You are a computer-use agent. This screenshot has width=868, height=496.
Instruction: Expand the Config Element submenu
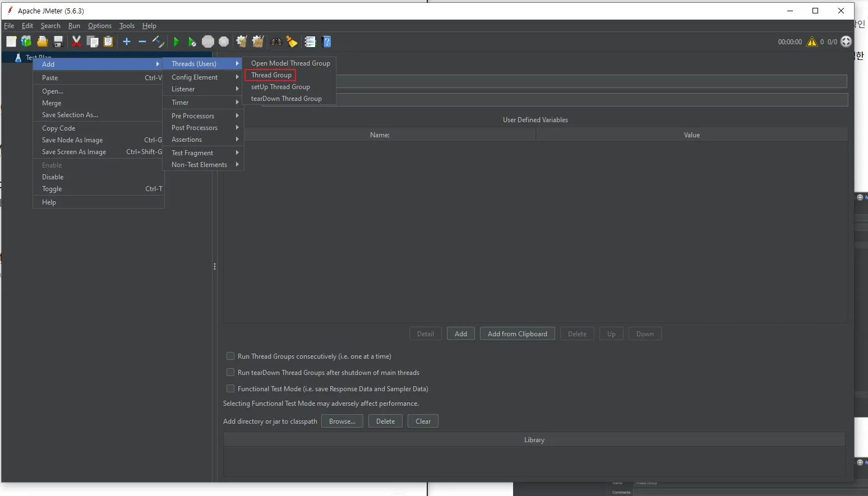pos(203,77)
